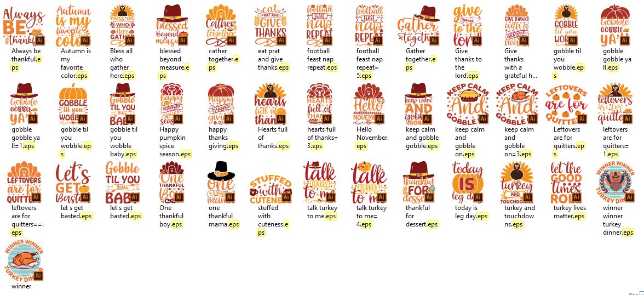Select the today is leg day.eps thumbnail

tap(468, 182)
